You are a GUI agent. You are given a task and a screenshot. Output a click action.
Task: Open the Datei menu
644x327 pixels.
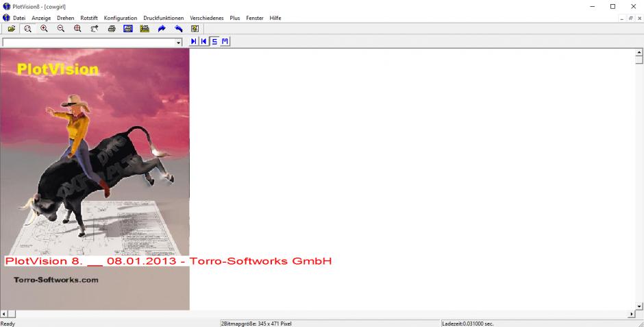click(19, 18)
